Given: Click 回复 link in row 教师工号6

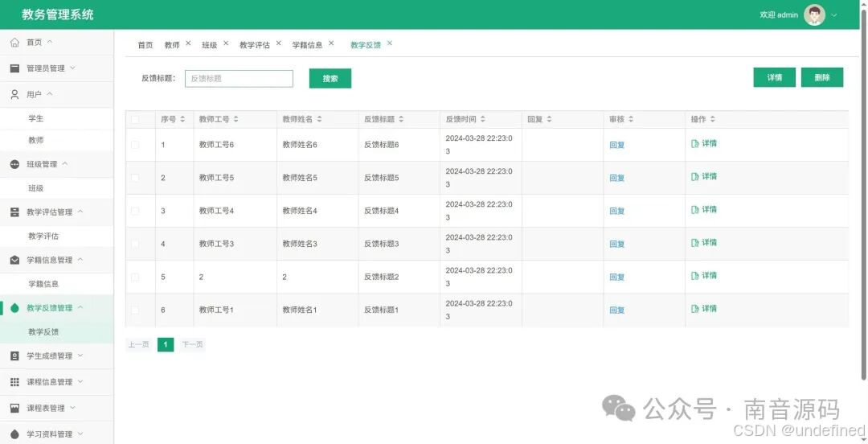Looking at the screenshot, I should [616, 146].
